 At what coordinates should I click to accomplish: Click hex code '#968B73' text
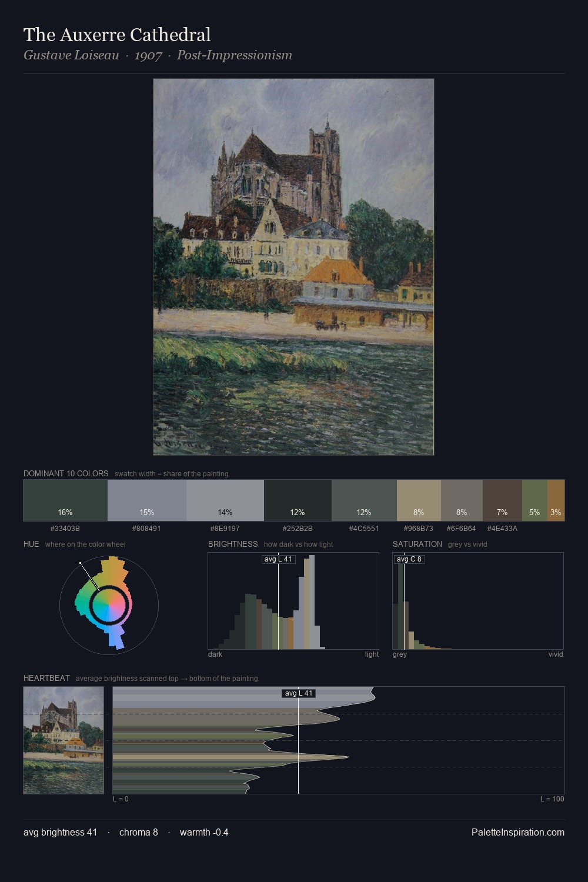click(x=419, y=529)
